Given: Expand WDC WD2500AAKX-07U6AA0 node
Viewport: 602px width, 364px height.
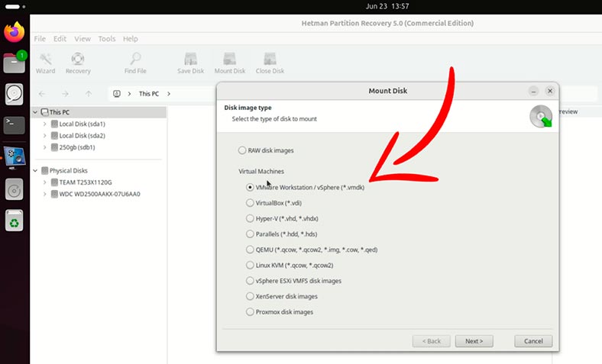Looking at the screenshot, I should point(44,194).
